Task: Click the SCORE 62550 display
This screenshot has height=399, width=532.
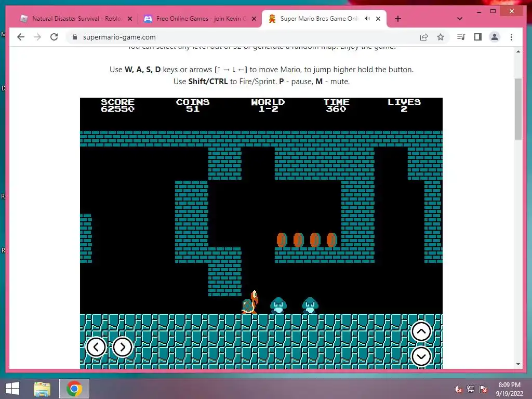Action: (x=117, y=105)
